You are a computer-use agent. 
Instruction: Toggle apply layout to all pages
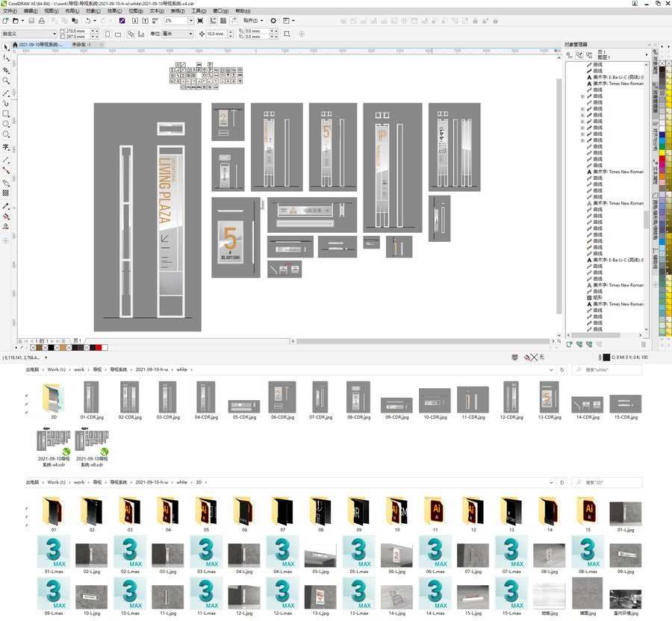[131, 34]
